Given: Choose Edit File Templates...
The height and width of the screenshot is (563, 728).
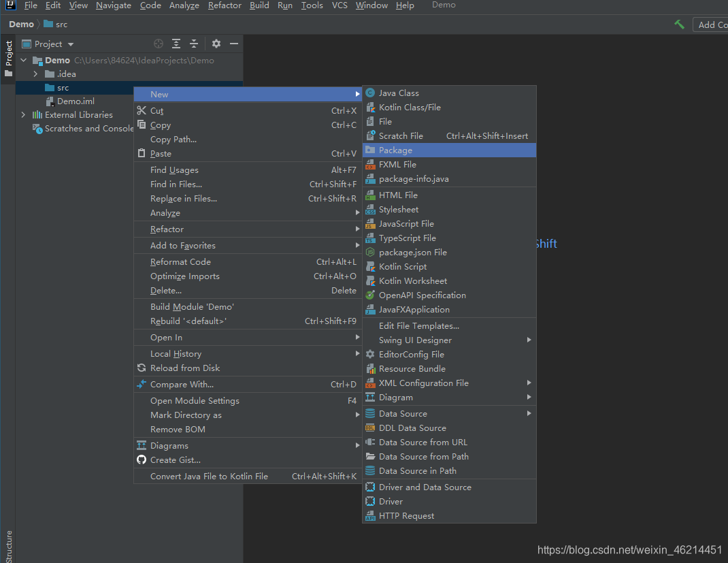Looking at the screenshot, I should 449,326.
